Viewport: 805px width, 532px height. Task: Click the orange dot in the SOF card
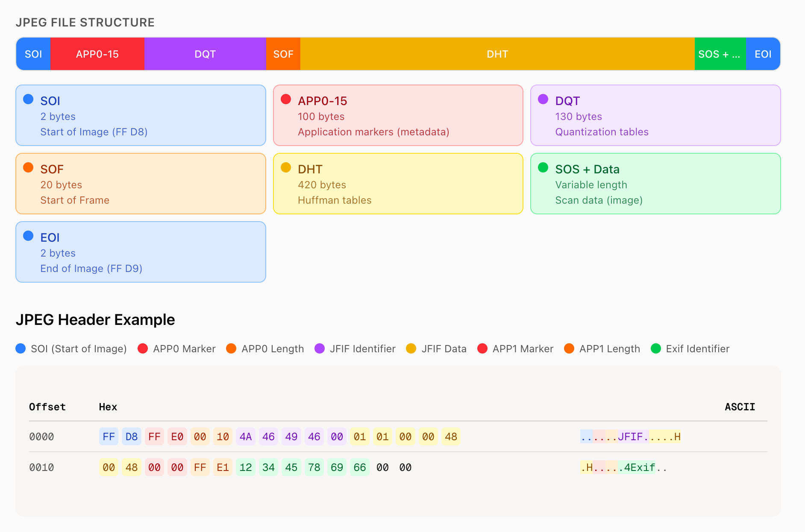click(29, 167)
